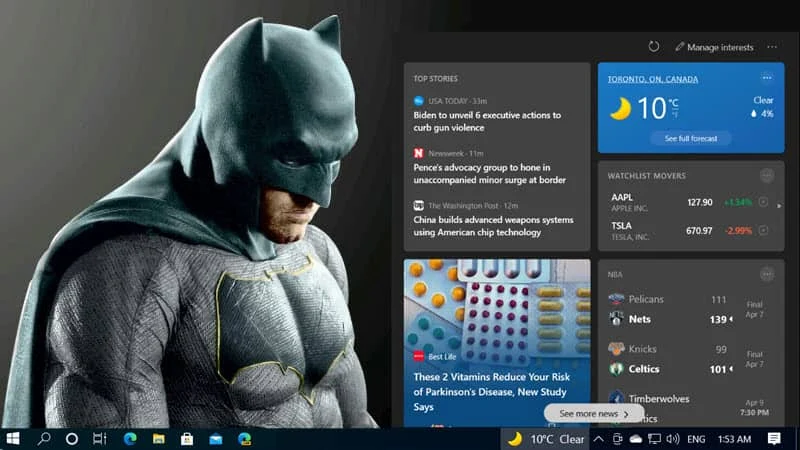Open the TSLA Tesla Inc. stock row
Viewport: 800px width, 450px height.
pos(689,231)
